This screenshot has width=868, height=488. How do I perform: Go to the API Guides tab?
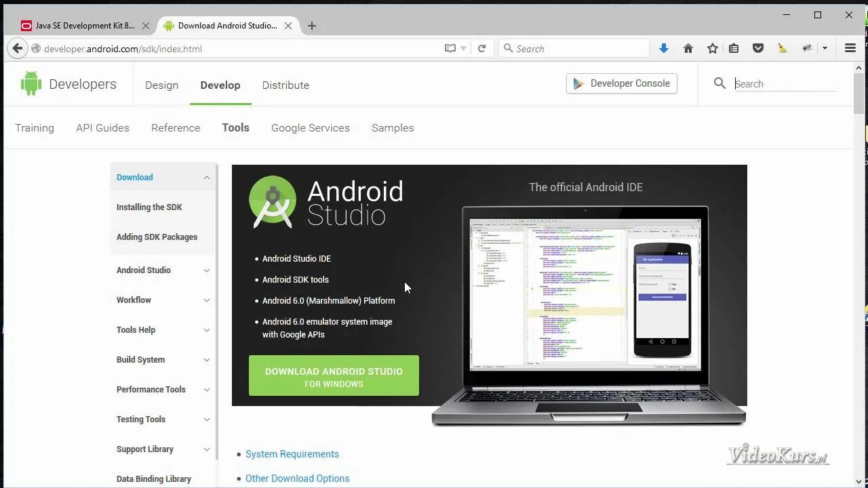click(x=102, y=128)
